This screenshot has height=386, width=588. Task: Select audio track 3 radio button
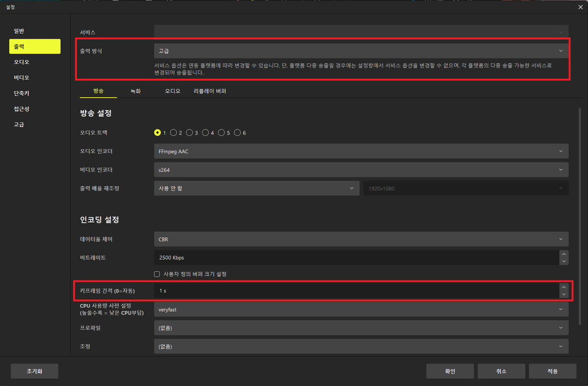tap(189, 133)
